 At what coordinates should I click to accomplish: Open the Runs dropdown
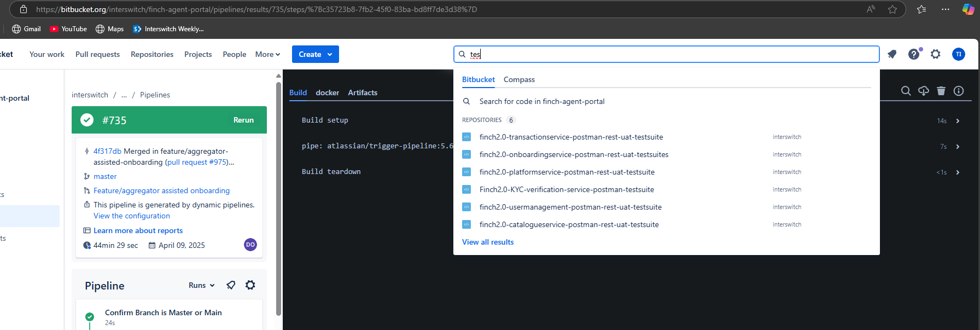(x=201, y=285)
